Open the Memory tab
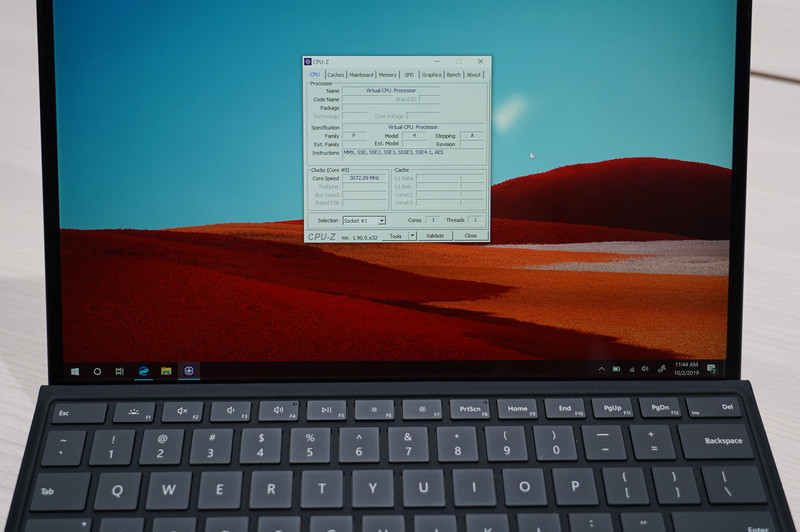The image size is (800, 532). click(388, 75)
